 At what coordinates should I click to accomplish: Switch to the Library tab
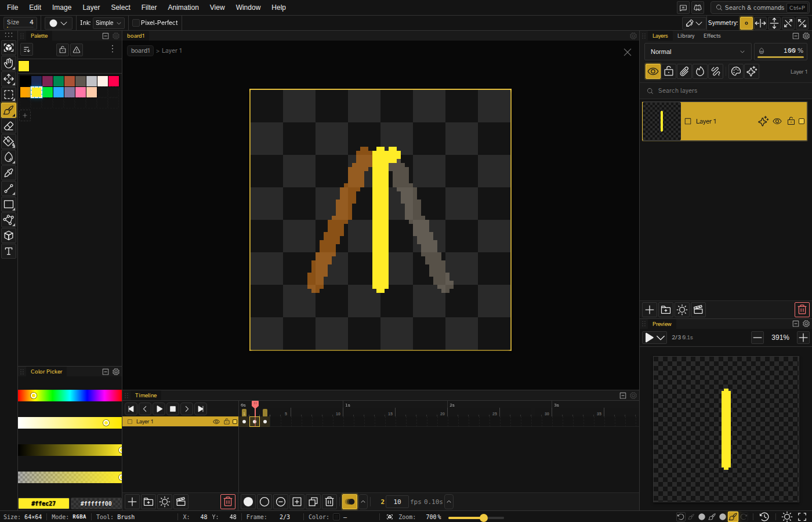(x=686, y=36)
